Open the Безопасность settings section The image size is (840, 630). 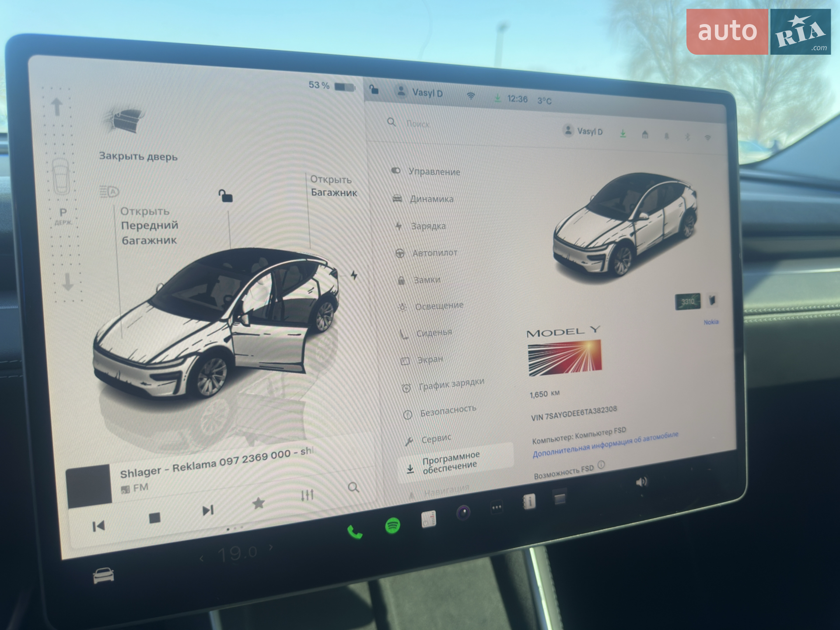440,411
